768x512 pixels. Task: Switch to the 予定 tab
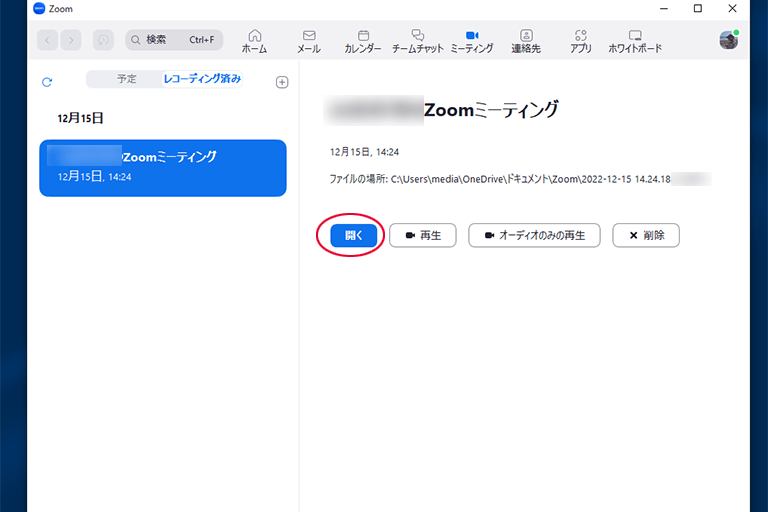(126, 79)
